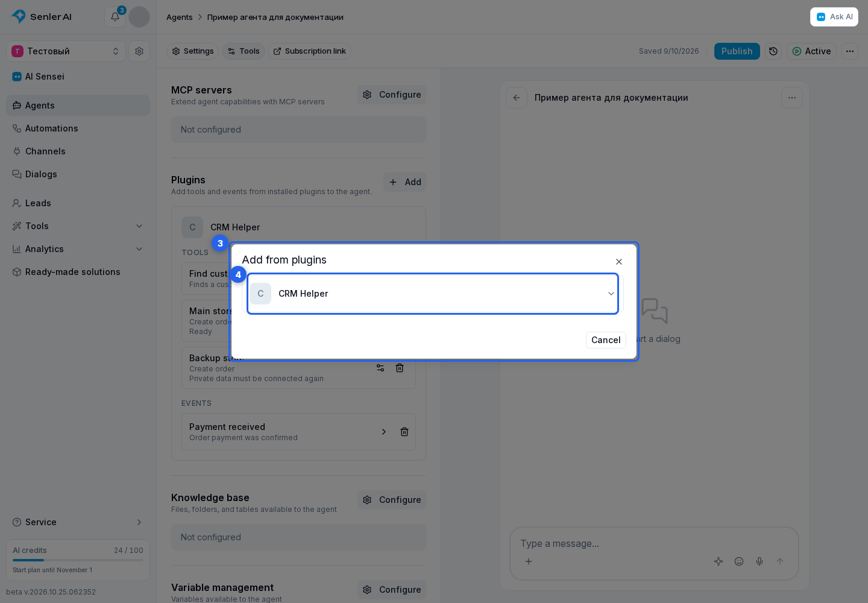Click the microphone icon
868x603 pixels.
759,561
